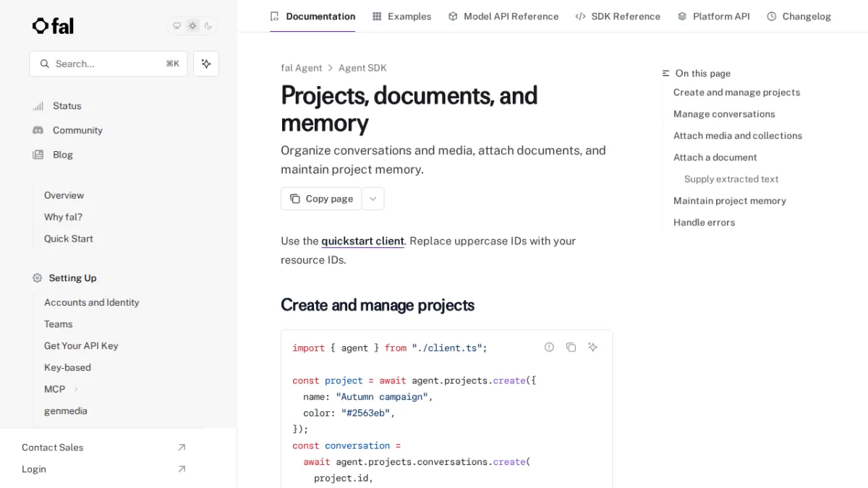Click fal Agent breadcrumb

[x=302, y=68]
